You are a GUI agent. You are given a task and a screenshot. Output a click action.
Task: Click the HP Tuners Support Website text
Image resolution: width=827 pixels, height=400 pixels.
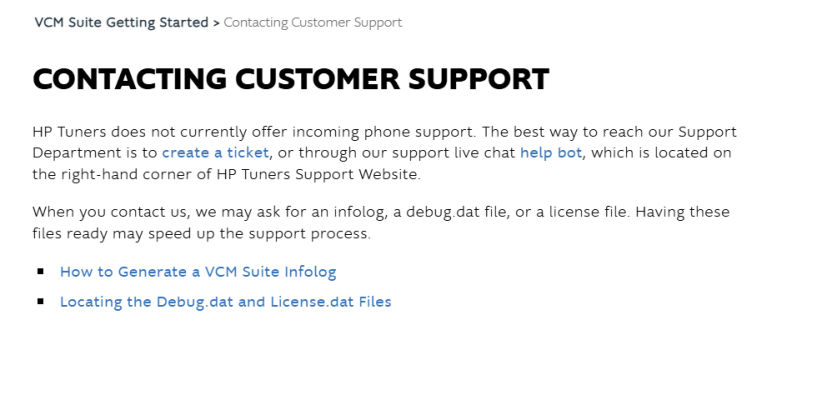[318, 174]
